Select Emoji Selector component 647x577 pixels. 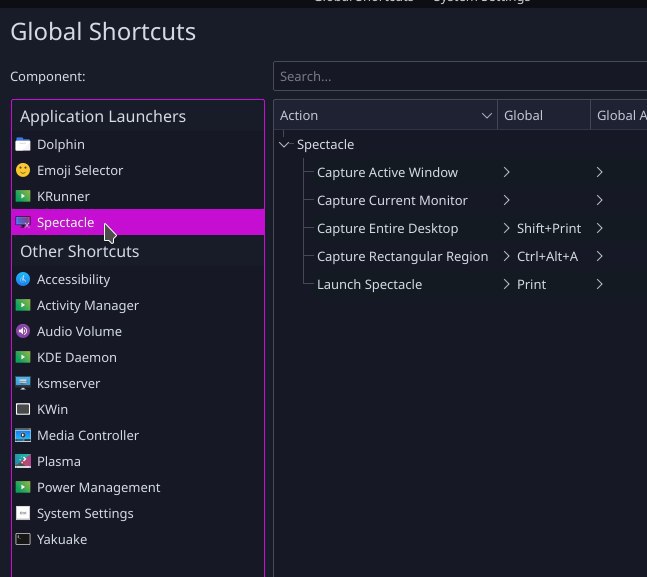(138, 170)
